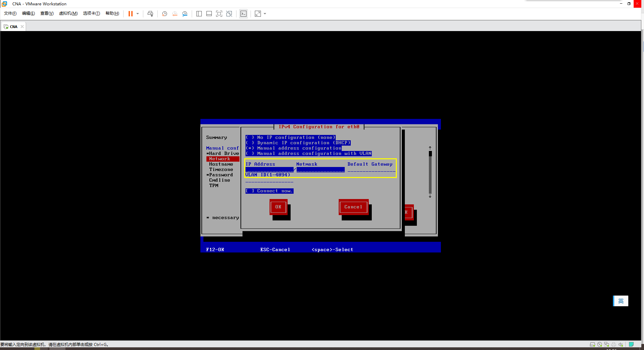Expand the stretch display dropdown arrow
Image resolution: width=644 pixels, height=350 pixels.
(x=265, y=14)
